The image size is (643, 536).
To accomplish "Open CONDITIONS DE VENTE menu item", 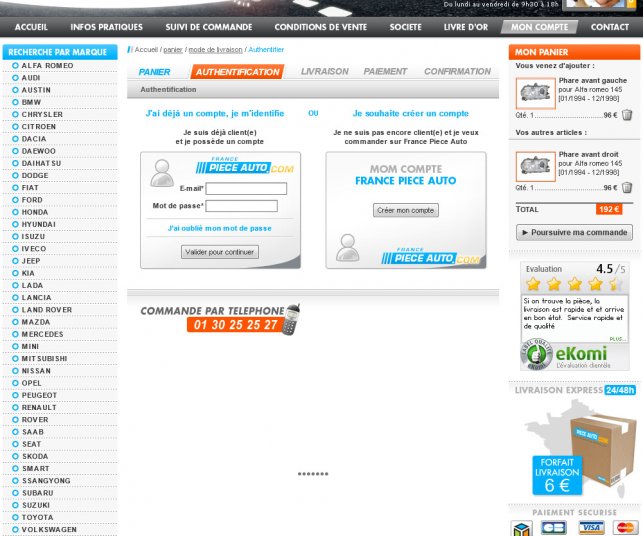I will [x=321, y=27].
